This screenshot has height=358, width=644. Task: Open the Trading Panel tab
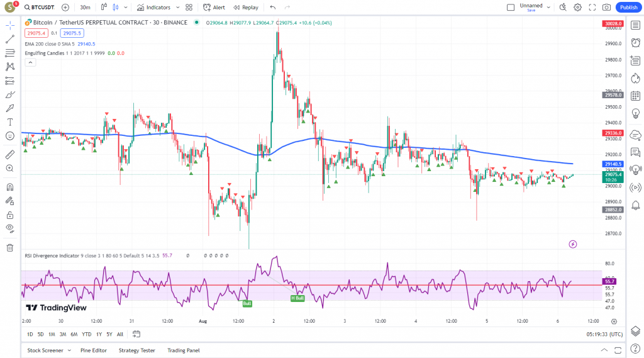click(x=184, y=350)
